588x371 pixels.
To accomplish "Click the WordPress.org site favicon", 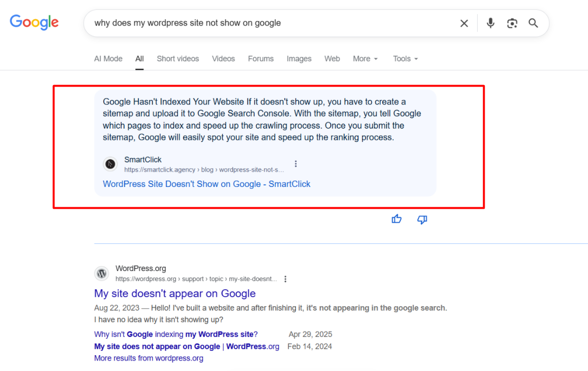I will (101, 273).
